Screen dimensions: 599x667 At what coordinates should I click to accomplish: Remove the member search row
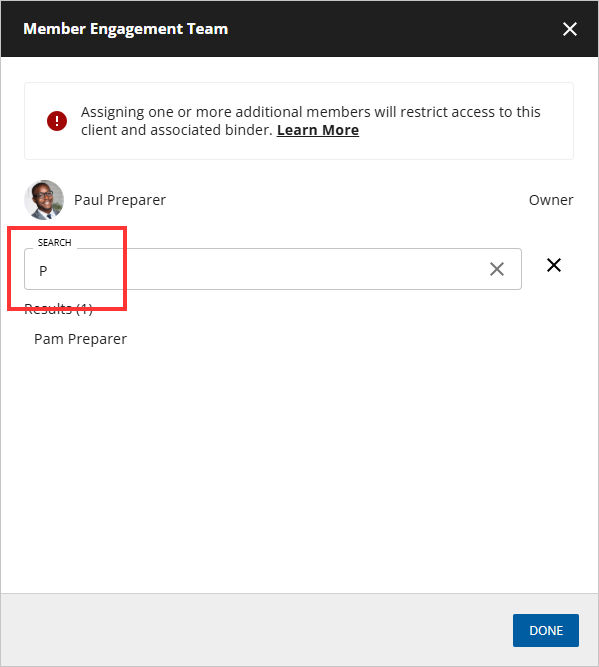tap(553, 265)
